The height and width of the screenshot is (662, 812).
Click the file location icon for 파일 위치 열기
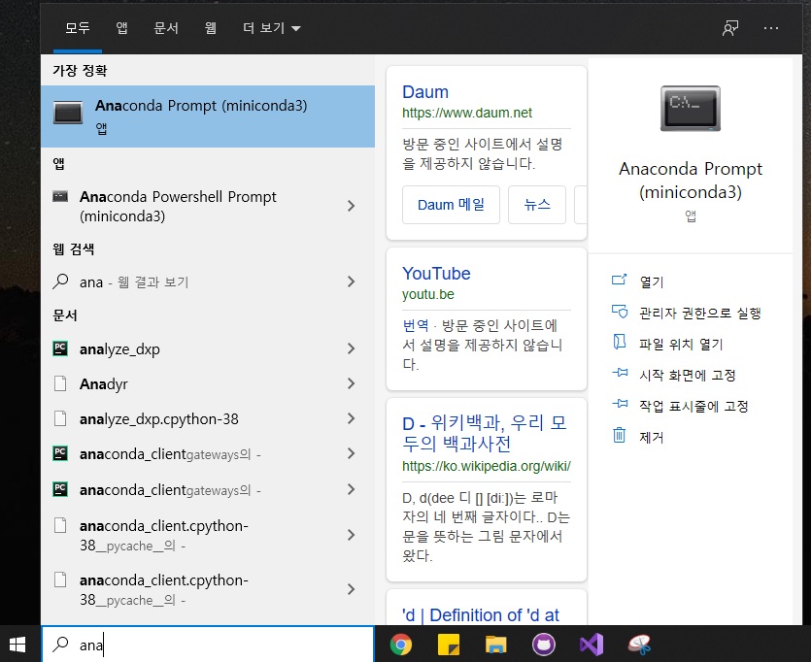point(620,342)
